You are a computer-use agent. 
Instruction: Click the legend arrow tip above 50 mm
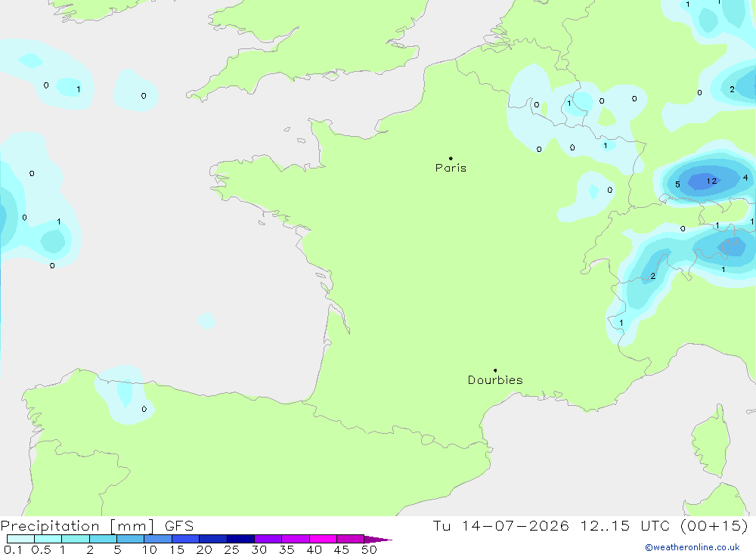coord(378,539)
